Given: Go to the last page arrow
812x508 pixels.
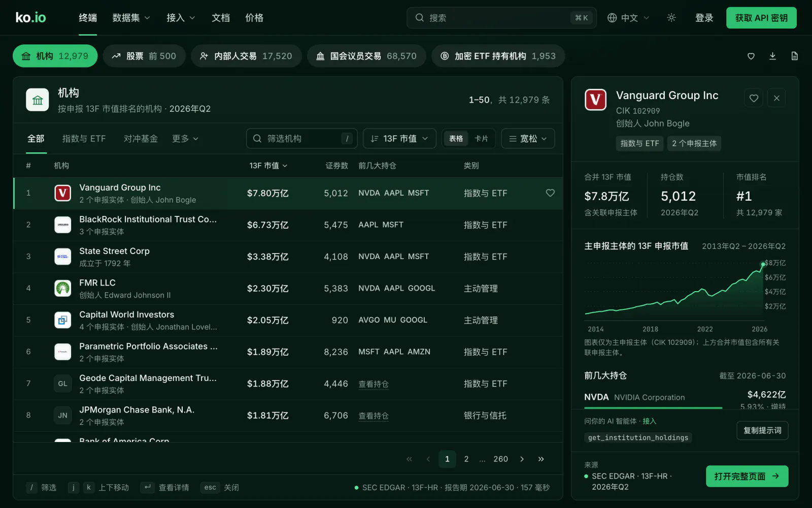Looking at the screenshot, I should click(x=541, y=459).
